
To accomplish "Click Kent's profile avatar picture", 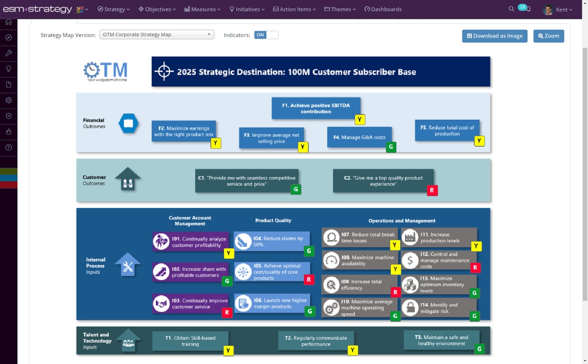I will 548,9.
